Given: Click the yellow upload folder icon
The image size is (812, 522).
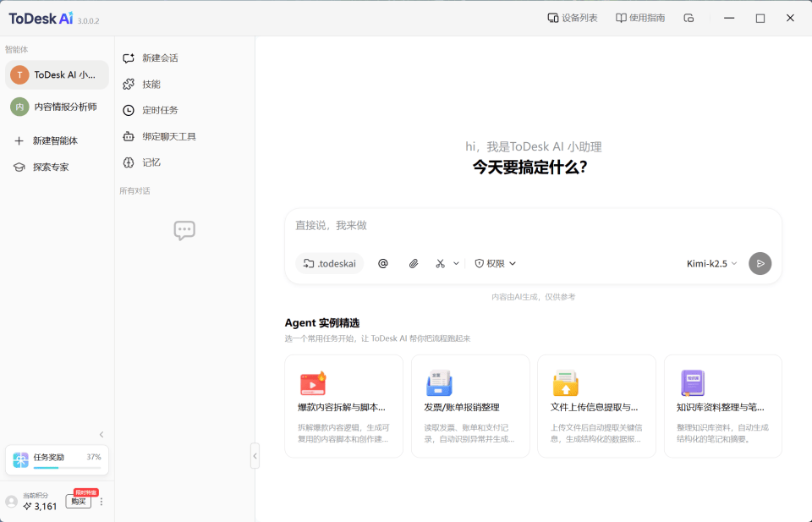Looking at the screenshot, I should coord(566,384).
